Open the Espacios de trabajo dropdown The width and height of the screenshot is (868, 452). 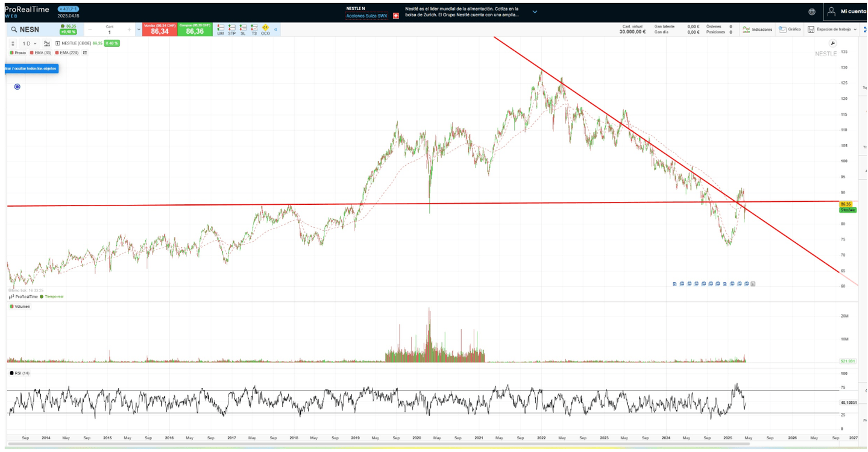pyautogui.click(x=833, y=29)
